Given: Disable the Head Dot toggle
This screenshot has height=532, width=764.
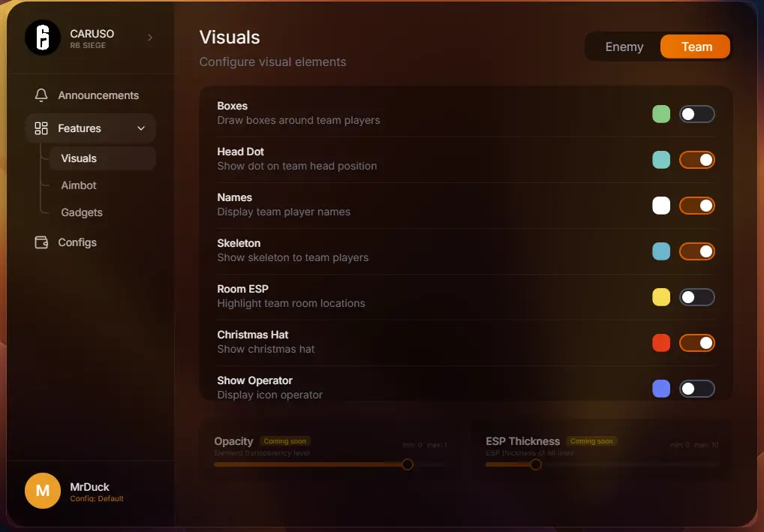Looking at the screenshot, I should pyautogui.click(x=696, y=160).
